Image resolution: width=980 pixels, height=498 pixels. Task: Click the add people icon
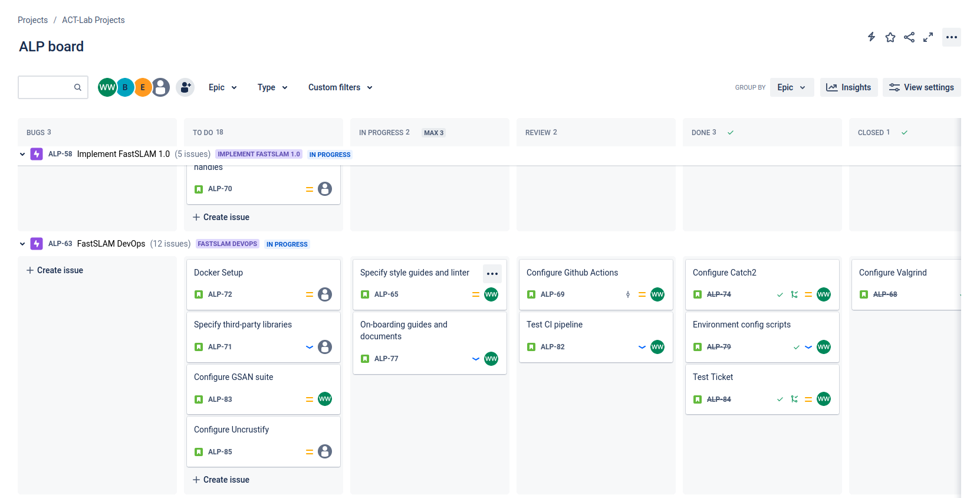185,87
